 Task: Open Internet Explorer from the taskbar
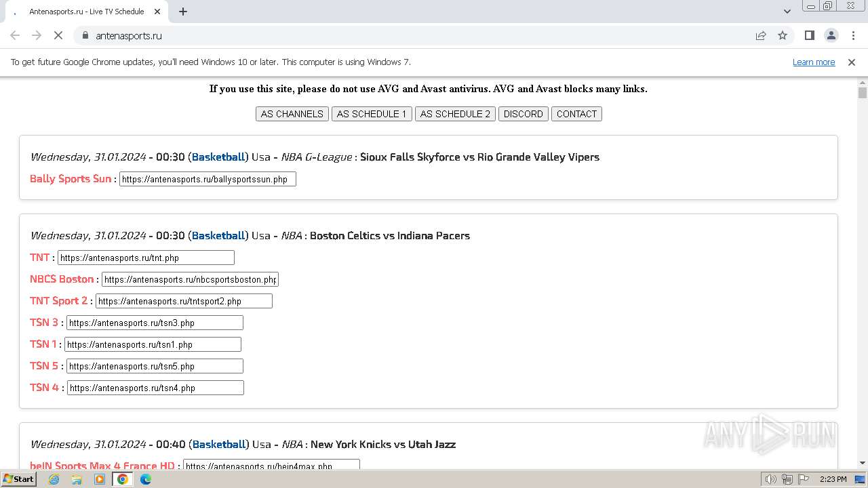click(x=54, y=479)
